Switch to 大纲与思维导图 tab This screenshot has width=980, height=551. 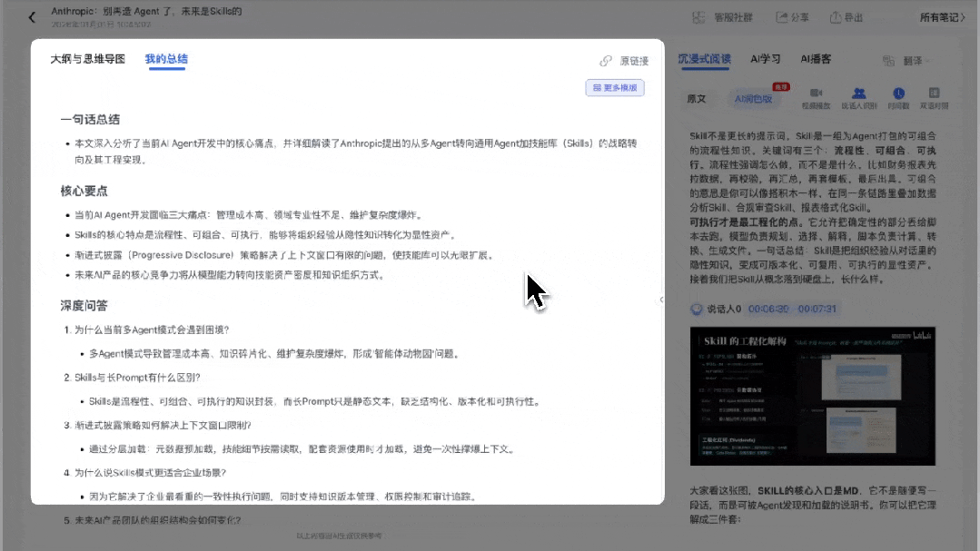tap(87, 59)
